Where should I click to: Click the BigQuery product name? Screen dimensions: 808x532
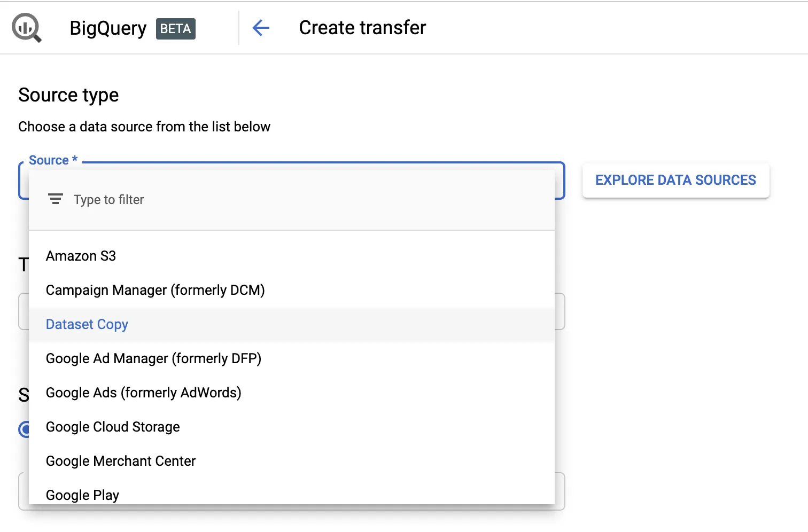[x=108, y=28]
